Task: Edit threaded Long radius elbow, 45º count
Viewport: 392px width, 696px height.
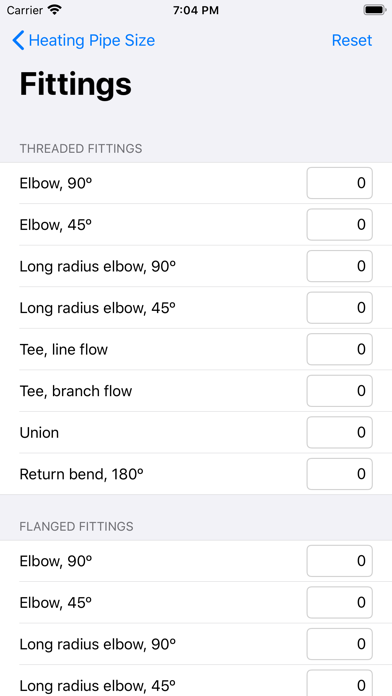Action: click(340, 308)
